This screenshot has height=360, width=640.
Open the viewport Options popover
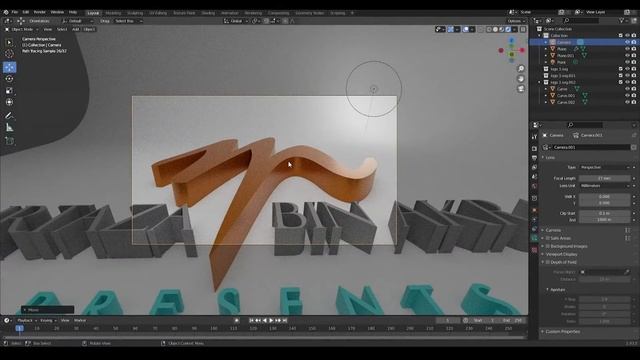(x=516, y=21)
